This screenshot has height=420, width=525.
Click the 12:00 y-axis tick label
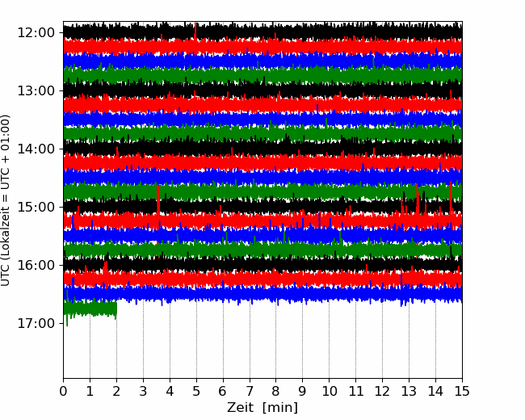(36, 33)
